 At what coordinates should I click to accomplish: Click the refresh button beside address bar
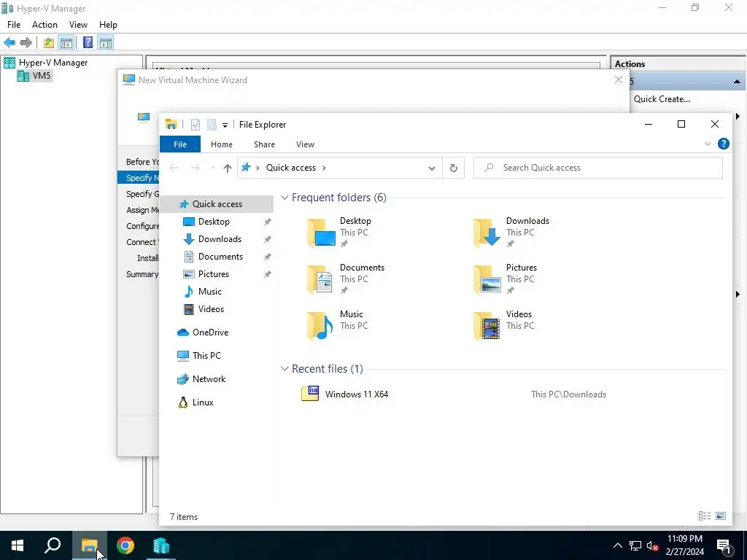click(454, 168)
